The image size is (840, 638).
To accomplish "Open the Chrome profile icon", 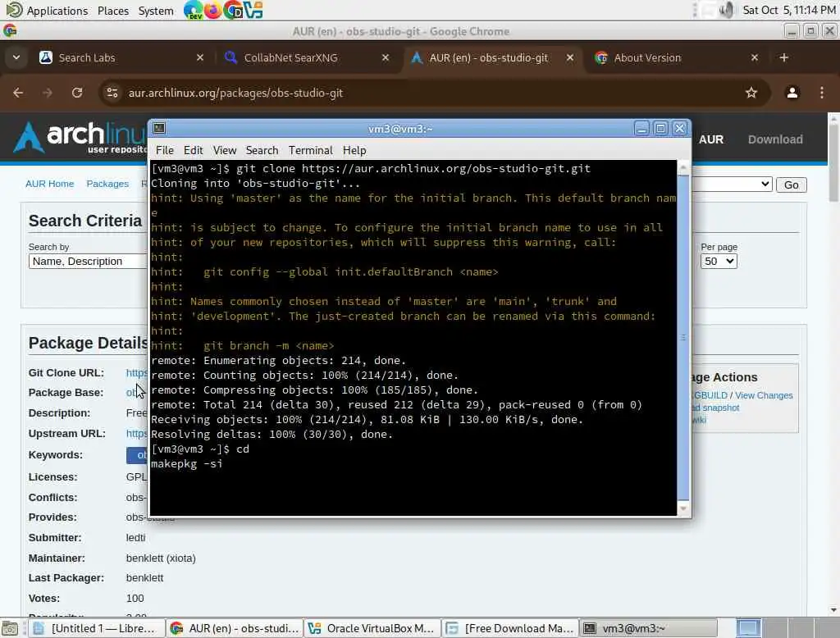I will click(792, 93).
